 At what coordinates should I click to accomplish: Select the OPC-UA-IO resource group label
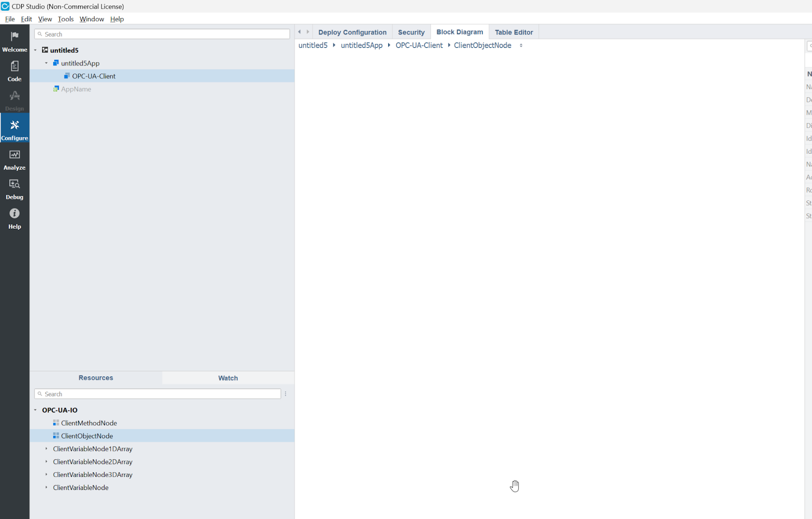point(60,410)
